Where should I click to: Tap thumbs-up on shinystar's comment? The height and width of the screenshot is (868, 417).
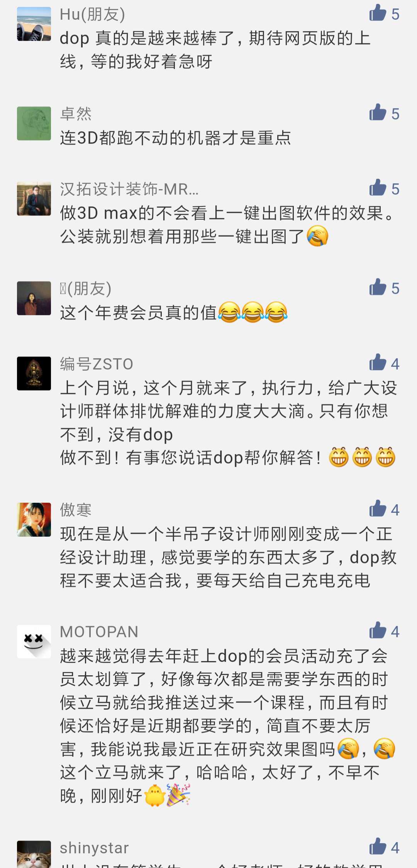click(378, 846)
